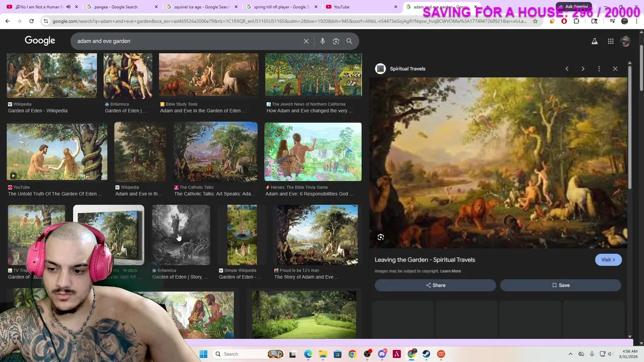Open the Learn More copyright link
This screenshot has height=362, width=644.
pyautogui.click(x=450, y=271)
